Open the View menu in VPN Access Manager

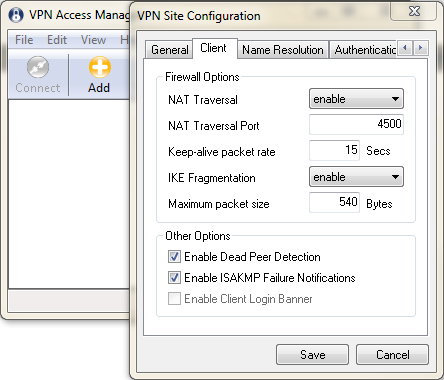point(94,40)
